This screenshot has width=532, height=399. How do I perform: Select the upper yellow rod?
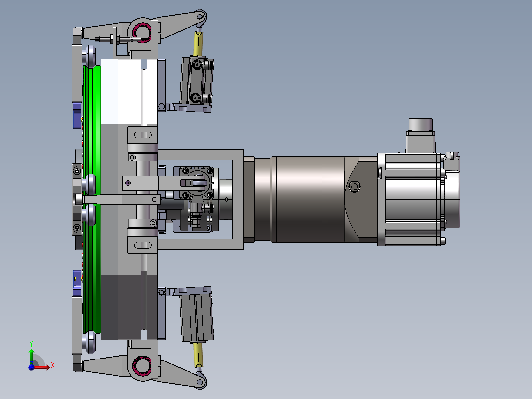click(198, 44)
